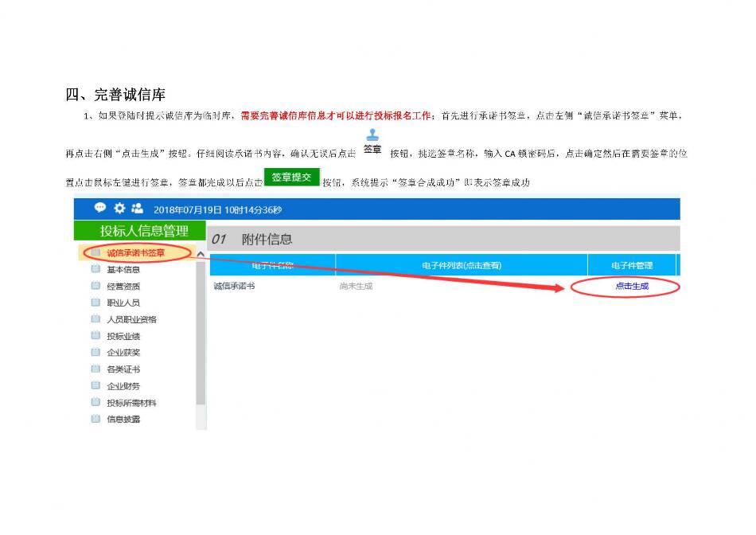Click the 电子件列表(点击查看) column header

tap(462, 265)
